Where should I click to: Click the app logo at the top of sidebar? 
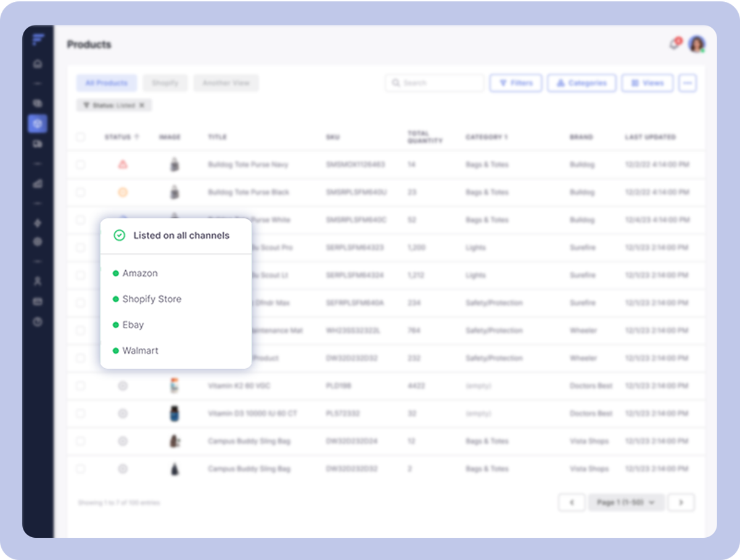[39, 39]
